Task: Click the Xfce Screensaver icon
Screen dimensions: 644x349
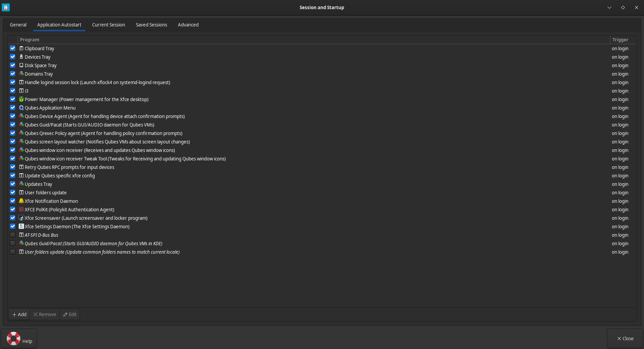Action: tap(21, 218)
